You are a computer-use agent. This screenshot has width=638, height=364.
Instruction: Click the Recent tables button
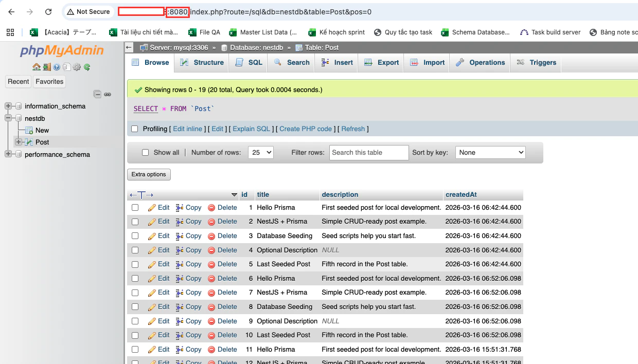click(x=19, y=82)
